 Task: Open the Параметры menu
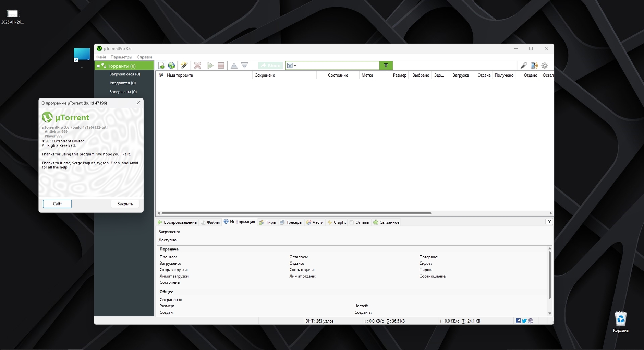coord(121,57)
